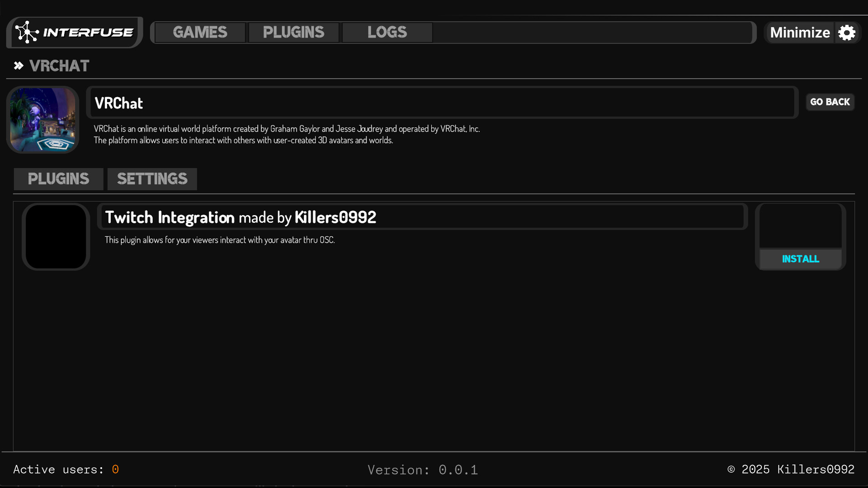Image resolution: width=868 pixels, height=488 pixels.
Task: Click the Active users counter
Action: pos(66,469)
